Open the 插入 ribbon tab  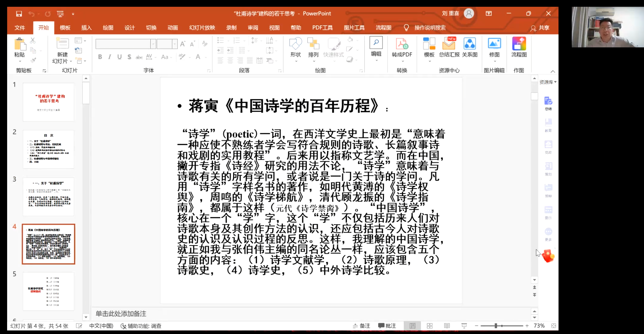click(86, 28)
